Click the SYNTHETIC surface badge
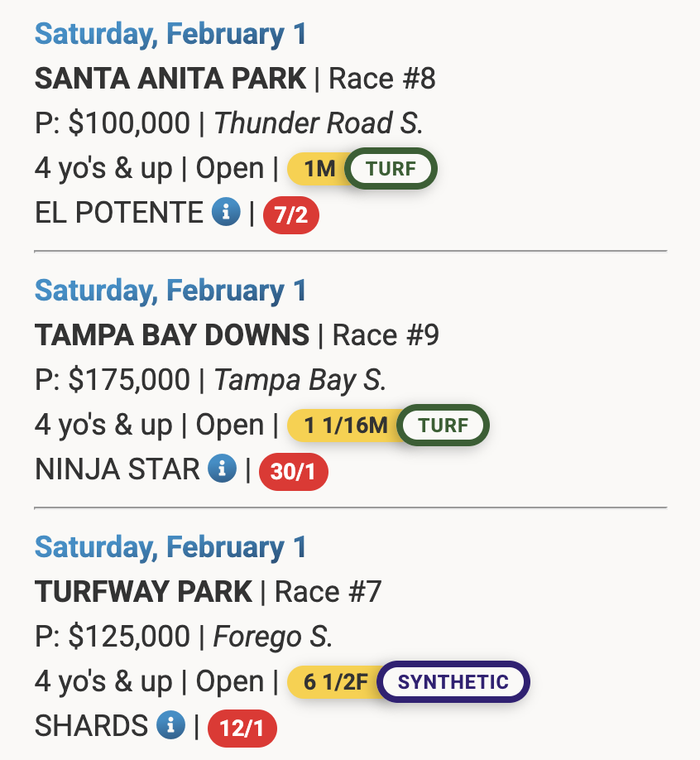This screenshot has height=760, width=700. pyautogui.click(x=453, y=682)
